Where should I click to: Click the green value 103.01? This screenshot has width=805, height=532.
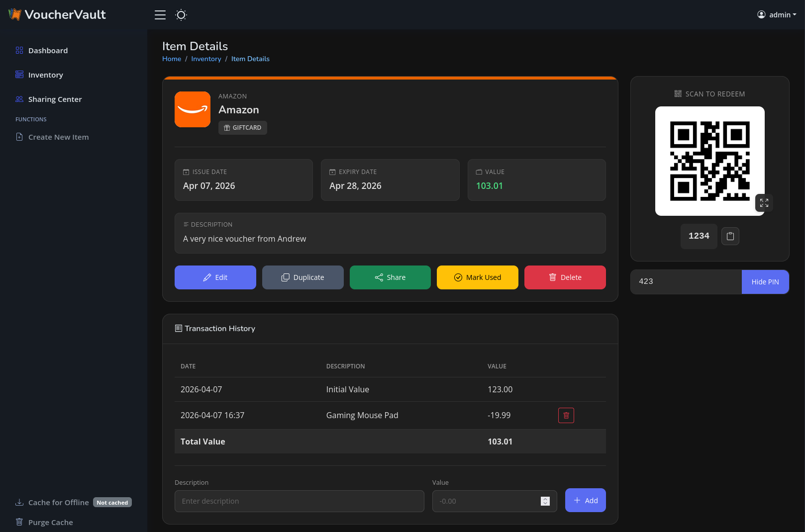(490, 186)
